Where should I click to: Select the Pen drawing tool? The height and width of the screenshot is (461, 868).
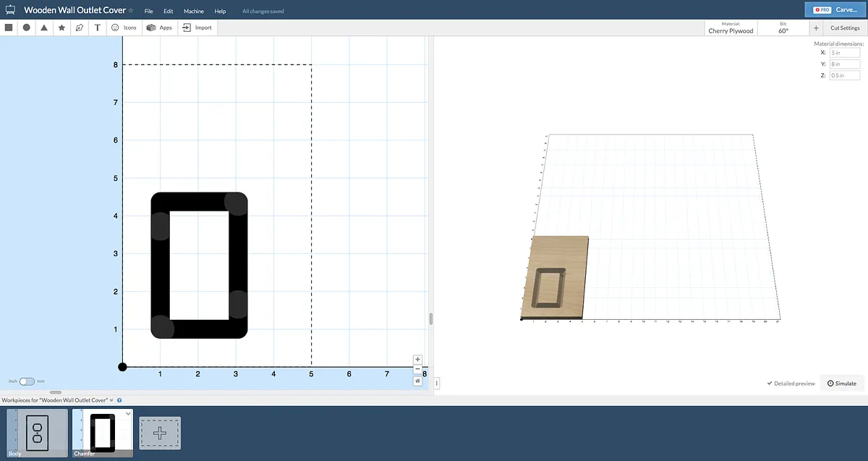pos(80,28)
